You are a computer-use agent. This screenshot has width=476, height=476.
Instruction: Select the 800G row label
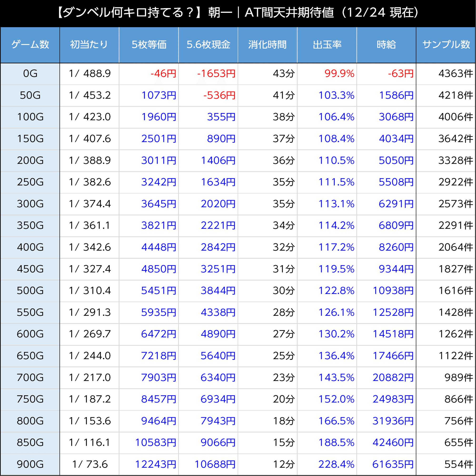click(x=30, y=421)
